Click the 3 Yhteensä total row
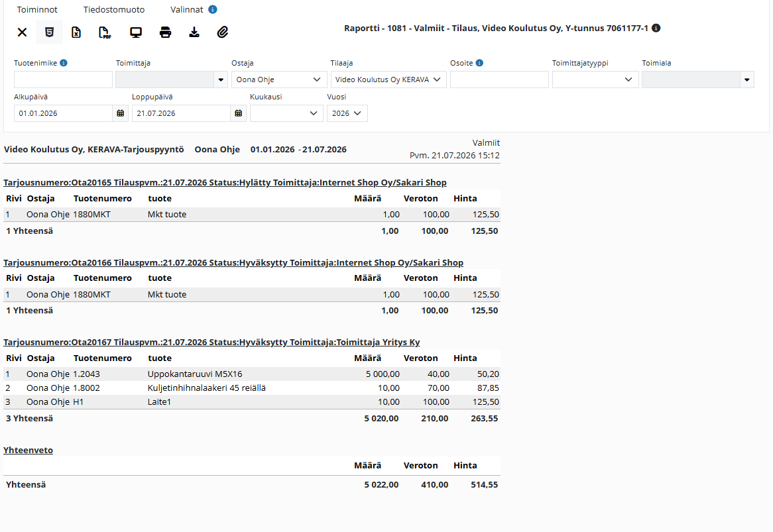Viewport: 773px width, 532px height. [252, 419]
